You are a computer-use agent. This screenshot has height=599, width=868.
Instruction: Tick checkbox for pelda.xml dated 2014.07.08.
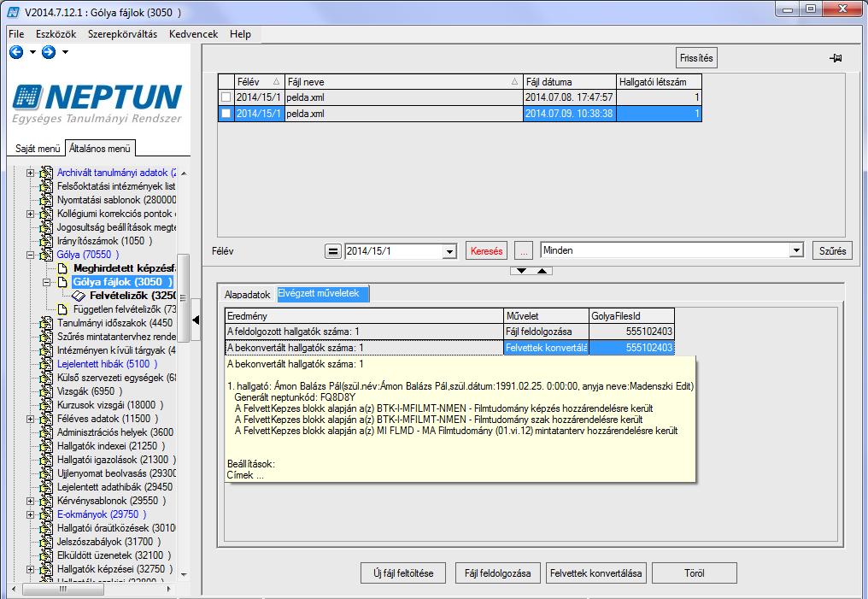(226, 97)
